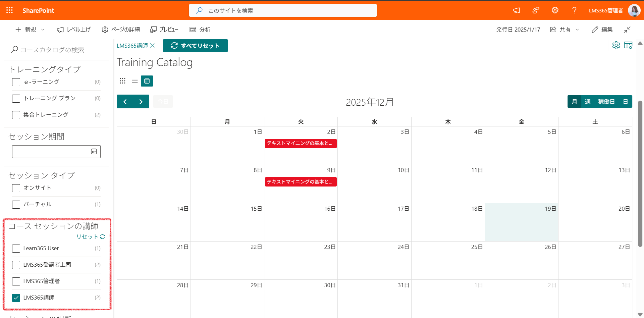
Task: Click the scroll down arrow
Action: (x=640, y=314)
